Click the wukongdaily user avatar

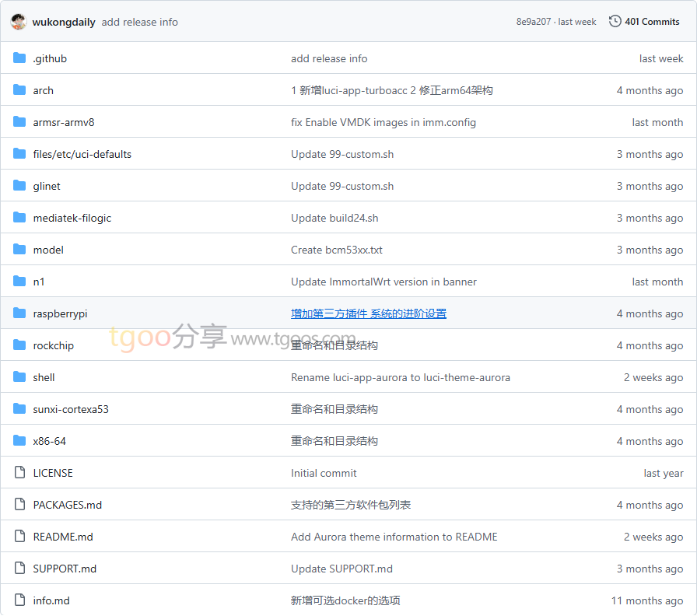pos(19,22)
